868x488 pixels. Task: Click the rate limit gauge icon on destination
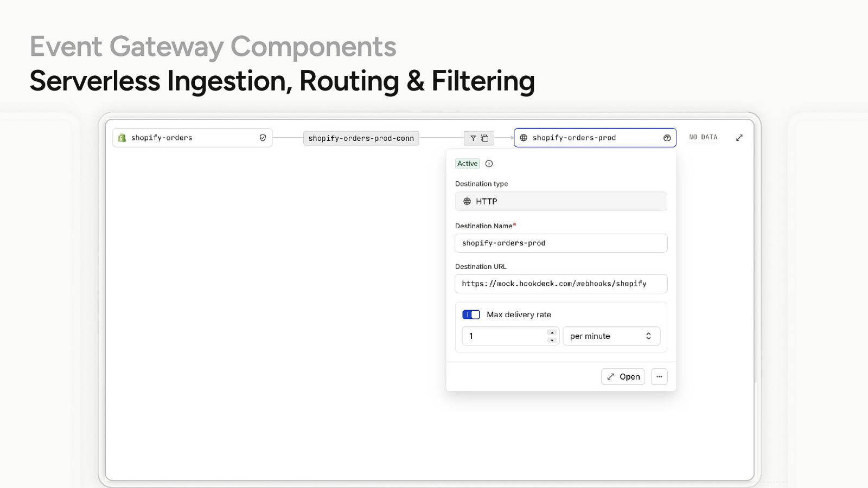(x=667, y=138)
